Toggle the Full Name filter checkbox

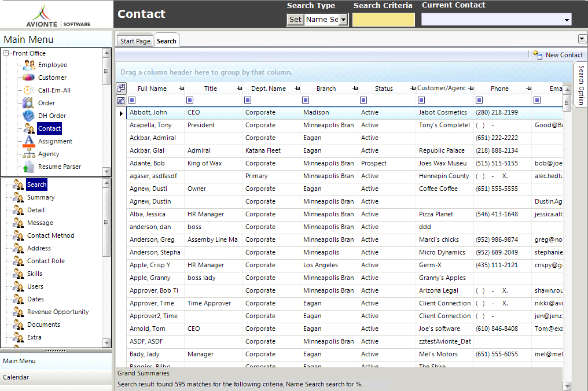pos(132,100)
